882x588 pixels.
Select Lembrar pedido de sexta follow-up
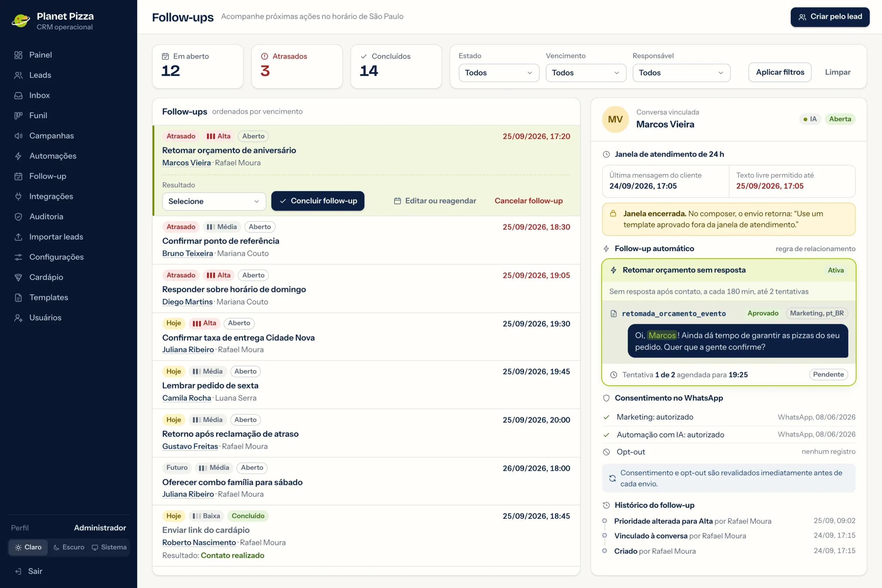tap(366, 385)
